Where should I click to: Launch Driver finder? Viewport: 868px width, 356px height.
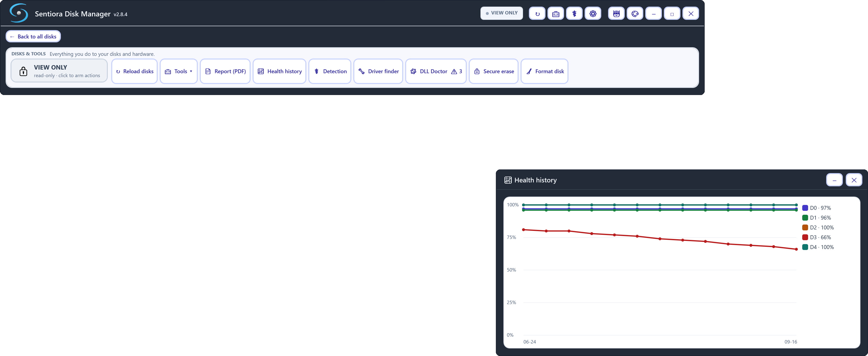tap(378, 71)
